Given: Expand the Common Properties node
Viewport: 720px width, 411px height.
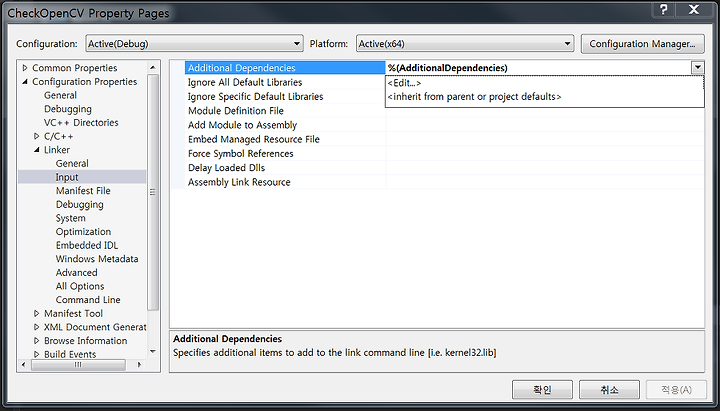Looking at the screenshot, I should (25, 68).
